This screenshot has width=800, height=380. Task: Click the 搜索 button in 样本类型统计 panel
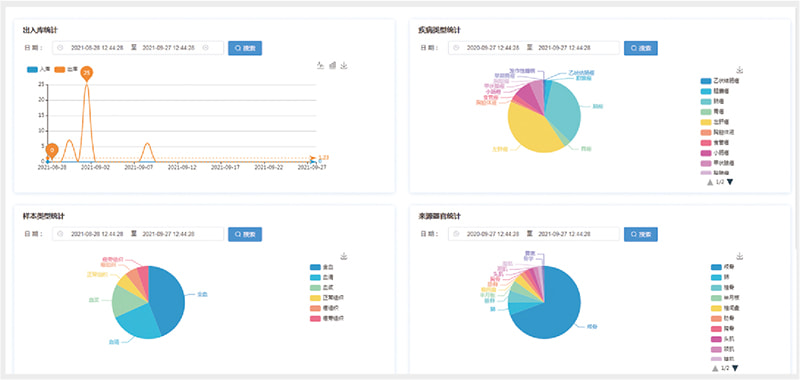(245, 234)
